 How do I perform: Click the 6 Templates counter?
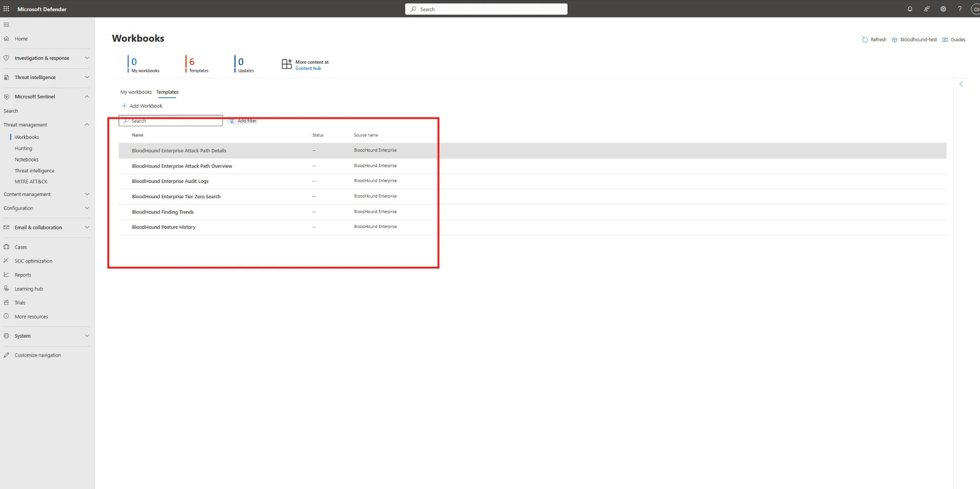tap(197, 64)
